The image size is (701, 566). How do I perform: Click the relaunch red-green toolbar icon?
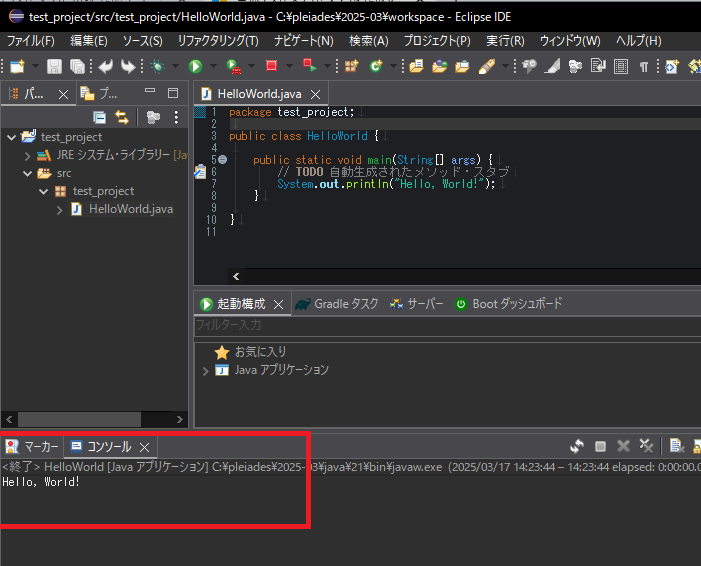309,66
